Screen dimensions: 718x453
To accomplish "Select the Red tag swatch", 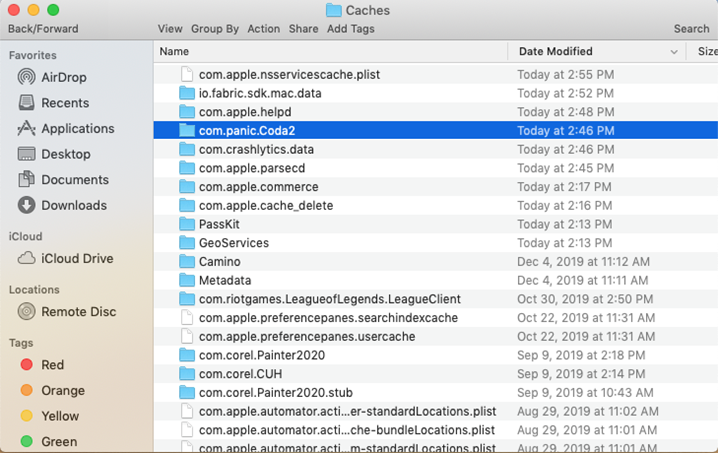I will pyautogui.click(x=26, y=365).
